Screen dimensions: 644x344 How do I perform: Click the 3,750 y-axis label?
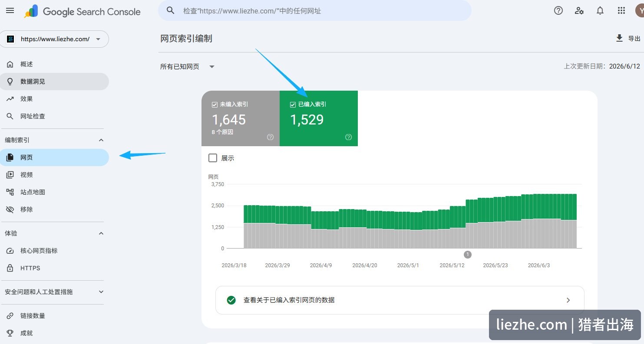[x=217, y=184]
